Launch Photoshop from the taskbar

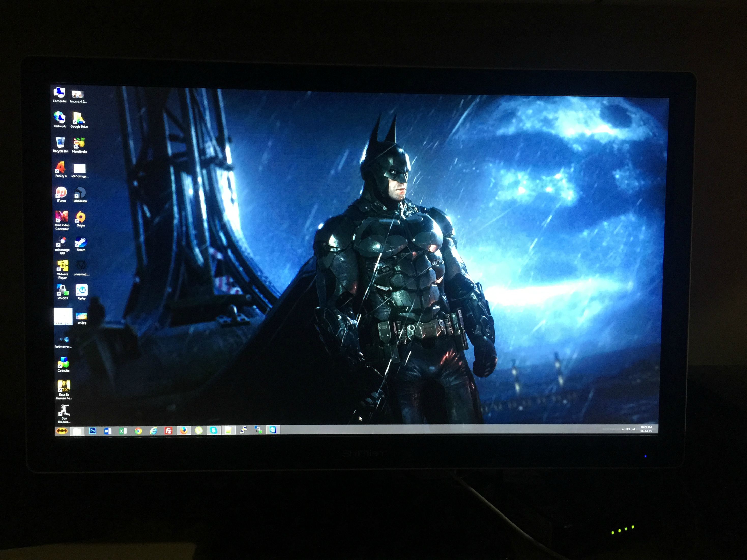pos(93,431)
